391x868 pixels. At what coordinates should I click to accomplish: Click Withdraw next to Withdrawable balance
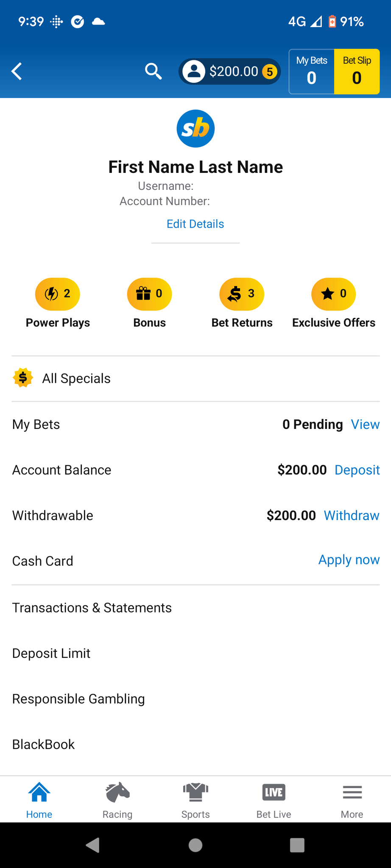point(351,515)
